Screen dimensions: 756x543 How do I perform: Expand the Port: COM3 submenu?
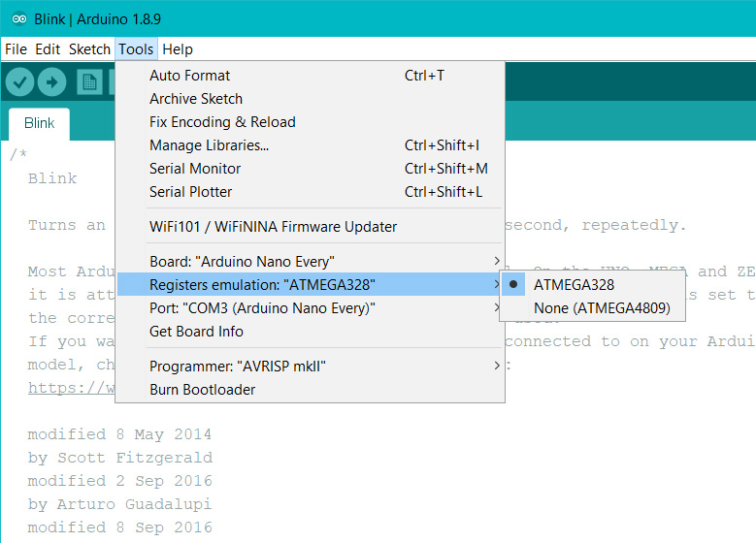311,308
